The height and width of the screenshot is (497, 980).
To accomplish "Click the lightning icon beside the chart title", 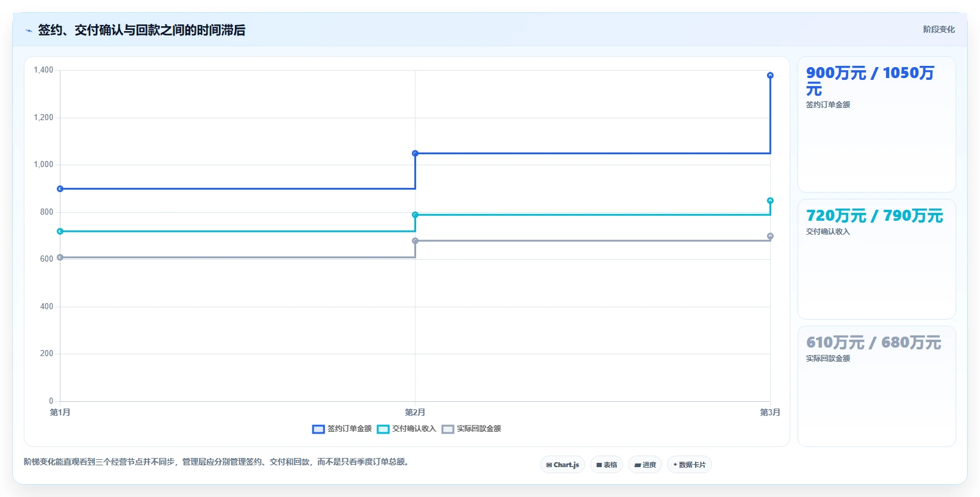I will 29,30.
